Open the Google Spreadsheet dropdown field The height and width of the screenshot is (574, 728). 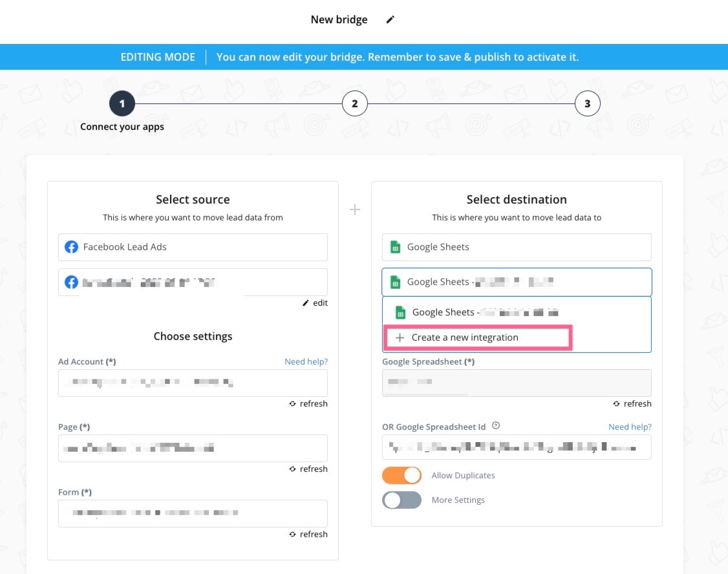[x=517, y=383]
